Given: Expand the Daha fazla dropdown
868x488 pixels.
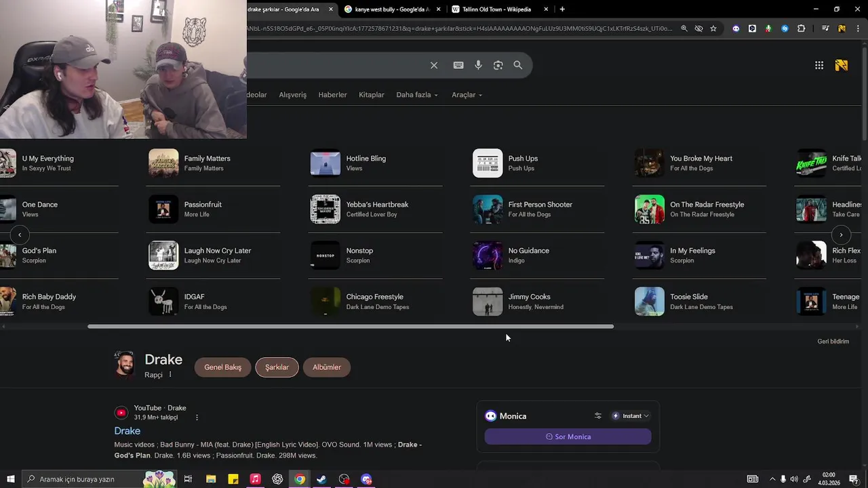Looking at the screenshot, I should point(417,95).
